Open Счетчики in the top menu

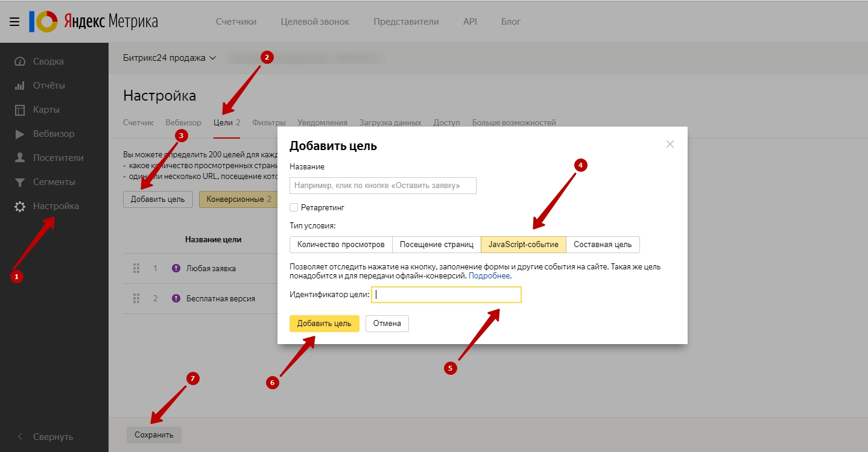click(236, 22)
